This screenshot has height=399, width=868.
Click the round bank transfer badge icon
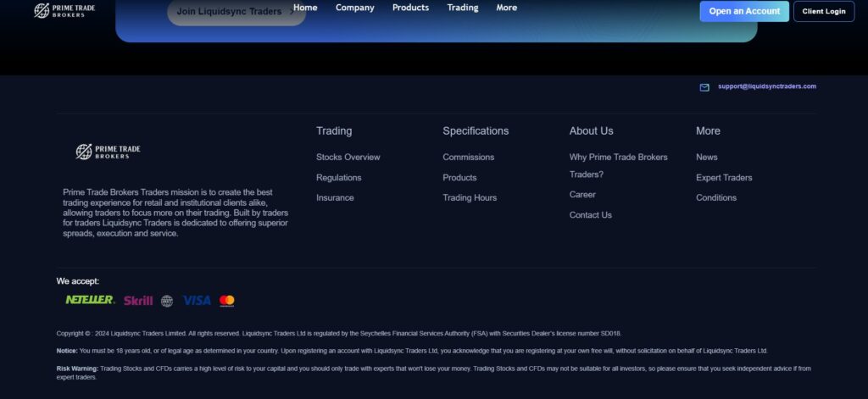pos(167,301)
